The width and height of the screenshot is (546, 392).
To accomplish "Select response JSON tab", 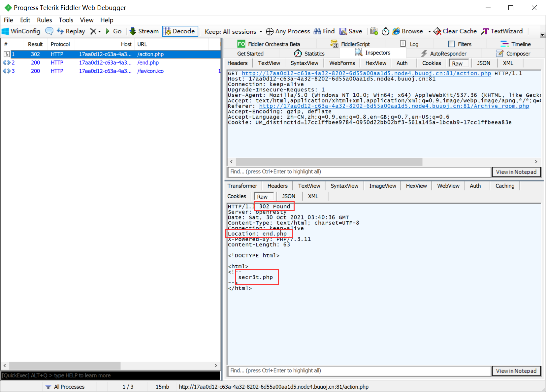I will coord(289,196).
